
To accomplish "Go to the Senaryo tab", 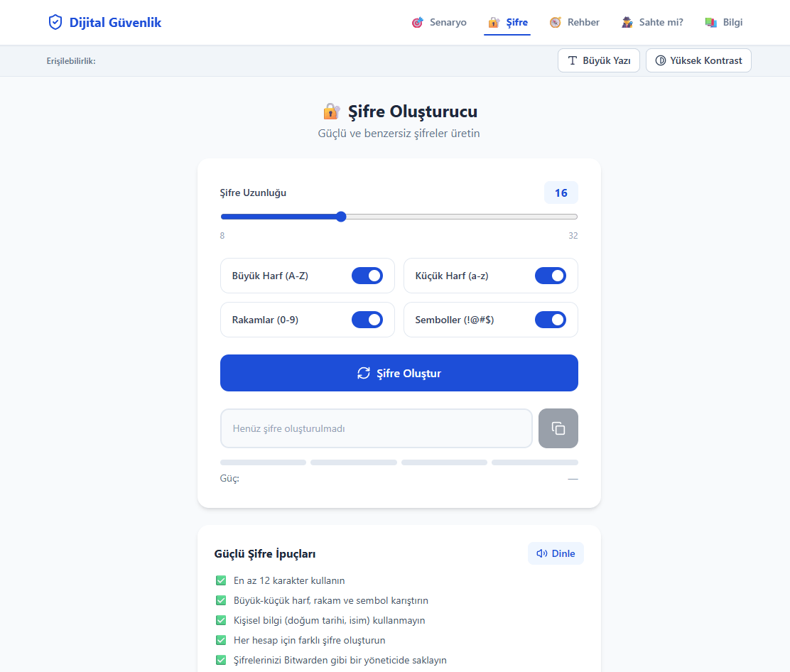I will point(439,22).
